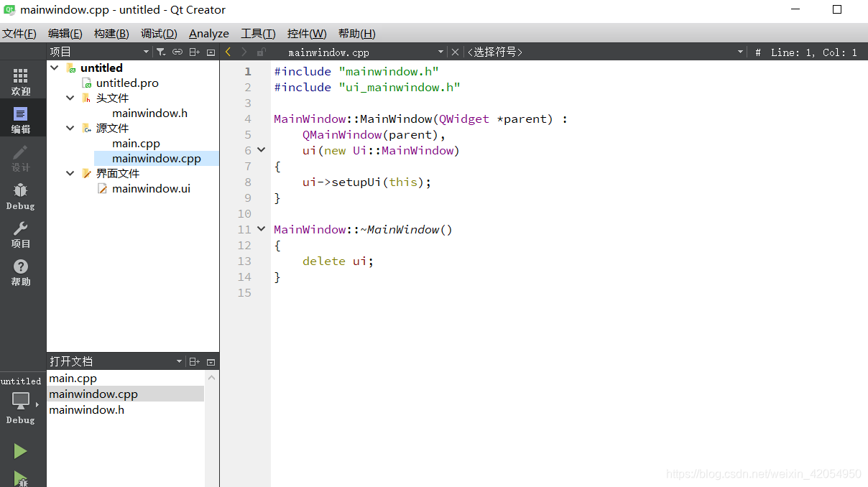Open 项目 (Projects) mode in the sidebar
The width and height of the screenshot is (868, 487).
click(21, 233)
